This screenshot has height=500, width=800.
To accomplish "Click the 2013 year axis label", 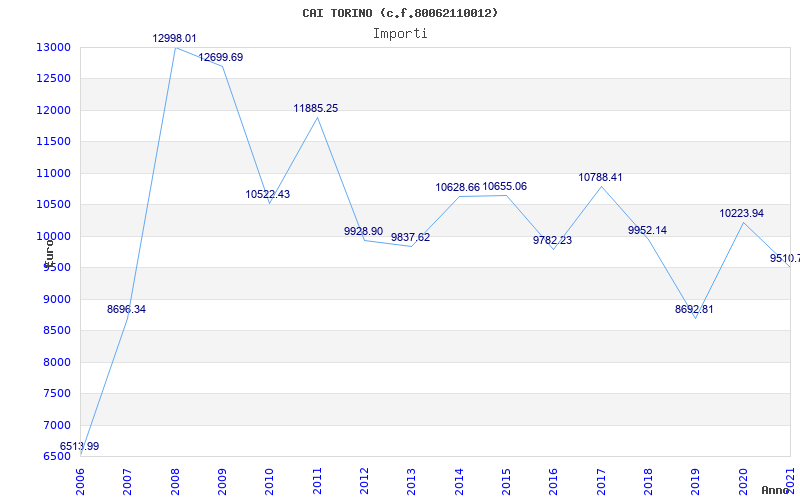I will (x=412, y=481).
